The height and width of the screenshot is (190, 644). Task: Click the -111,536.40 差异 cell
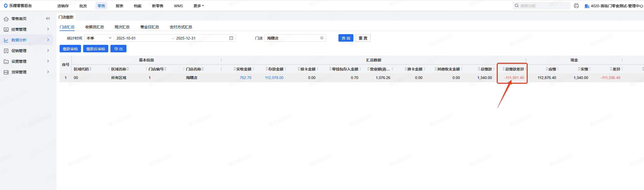point(611,78)
